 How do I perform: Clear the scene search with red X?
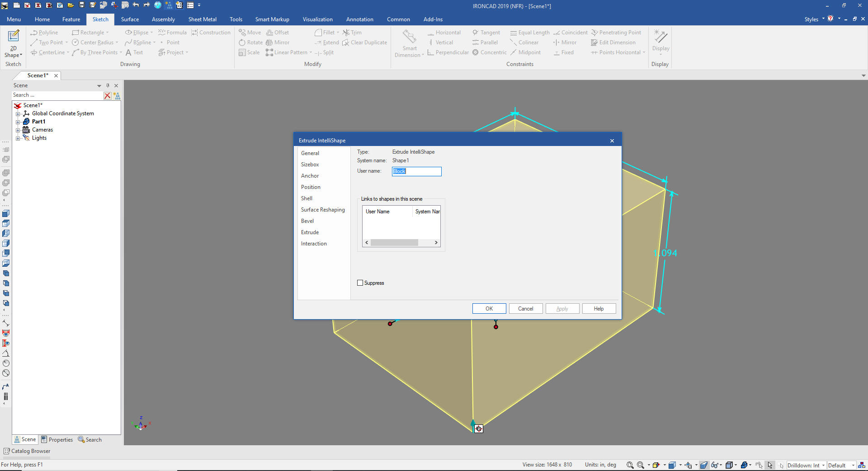(x=107, y=95)
